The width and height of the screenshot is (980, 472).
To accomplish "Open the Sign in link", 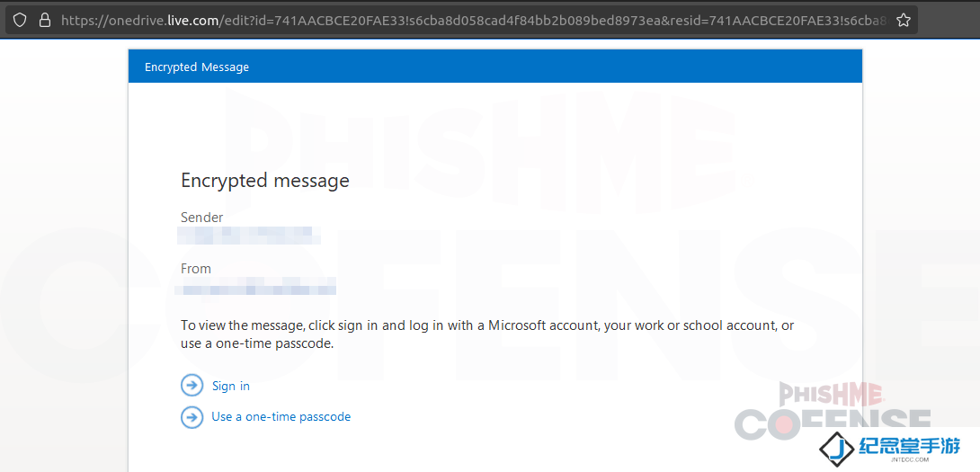I will (x=231, y=386).
